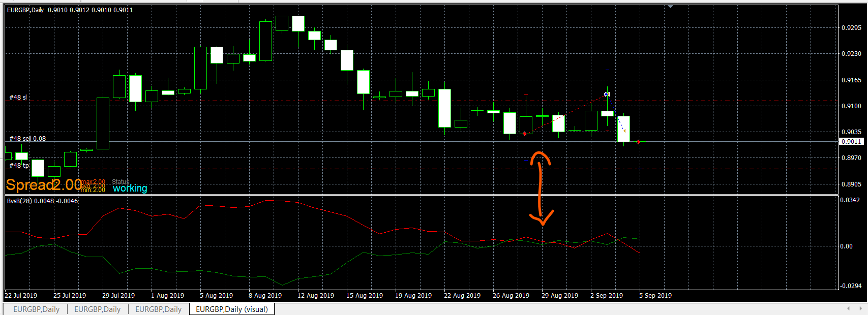The image size is (868, 315).
Task: Click the blue buy arrow at 2 Sep high
Action: pos(607,94)
